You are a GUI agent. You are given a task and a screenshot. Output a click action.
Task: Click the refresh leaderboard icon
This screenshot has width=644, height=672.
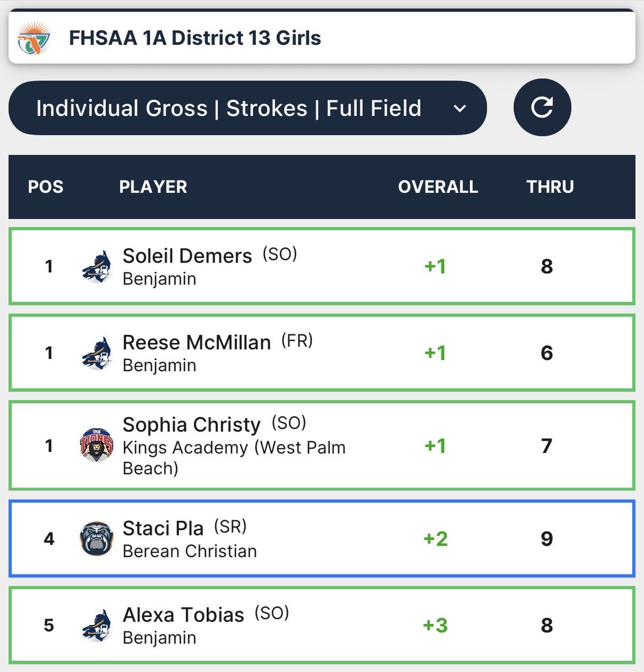click(542, 107)
